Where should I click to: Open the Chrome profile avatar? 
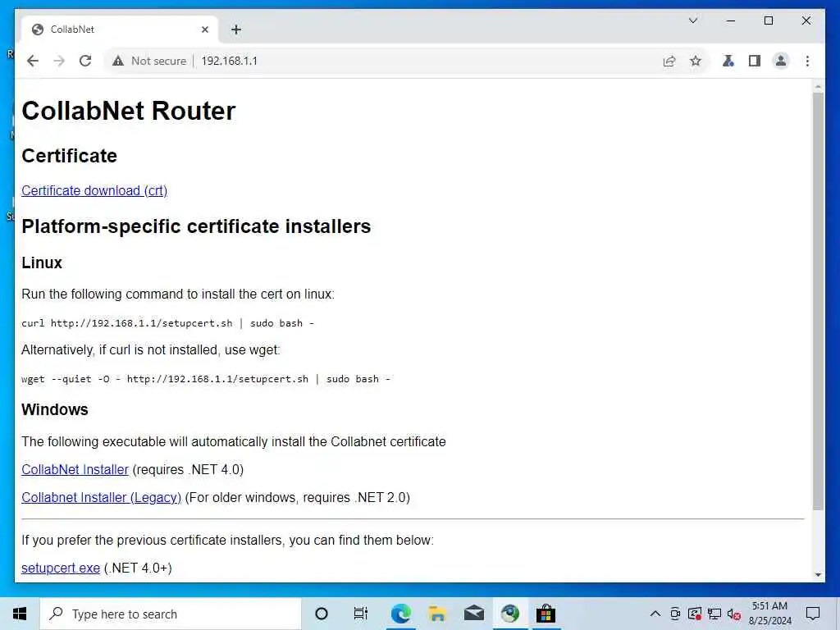781,61
